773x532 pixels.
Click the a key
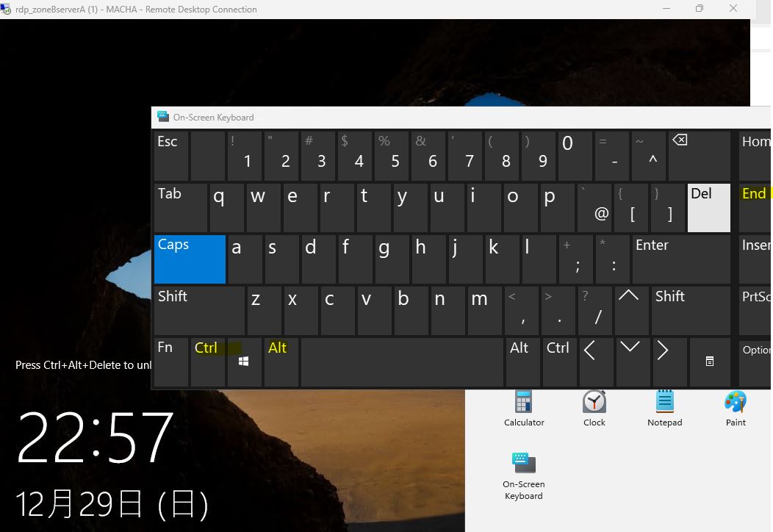(x=245, y=259)
